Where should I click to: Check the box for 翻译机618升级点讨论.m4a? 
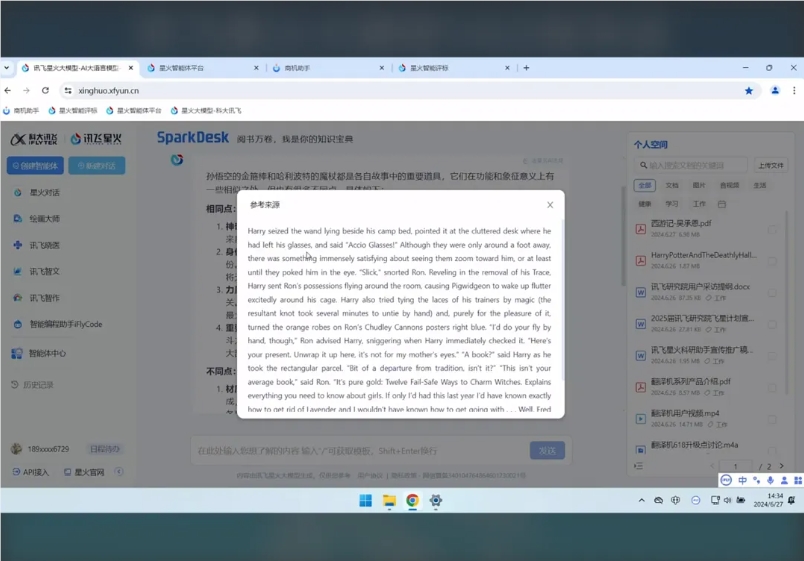[772, 450]
